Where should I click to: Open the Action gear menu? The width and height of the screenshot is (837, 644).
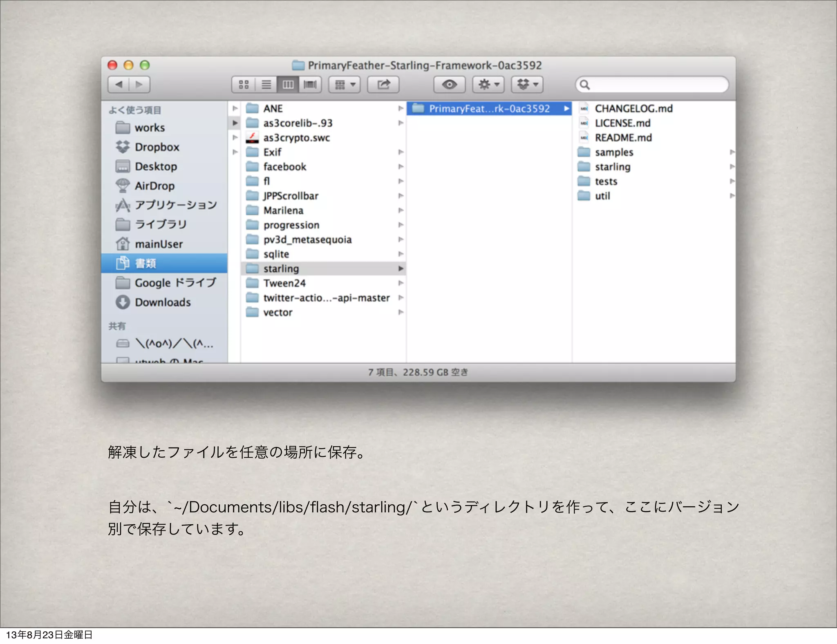click(x=488, y=85)
